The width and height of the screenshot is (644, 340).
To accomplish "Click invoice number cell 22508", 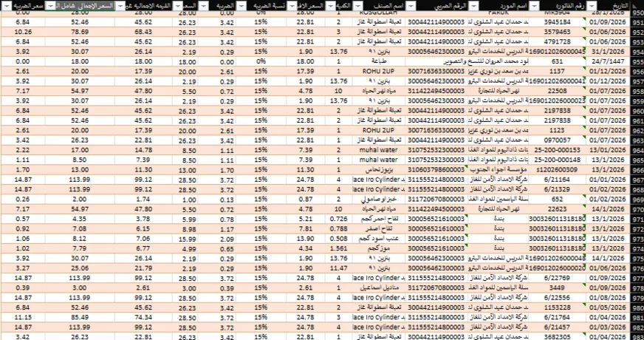I will [558, 91].
